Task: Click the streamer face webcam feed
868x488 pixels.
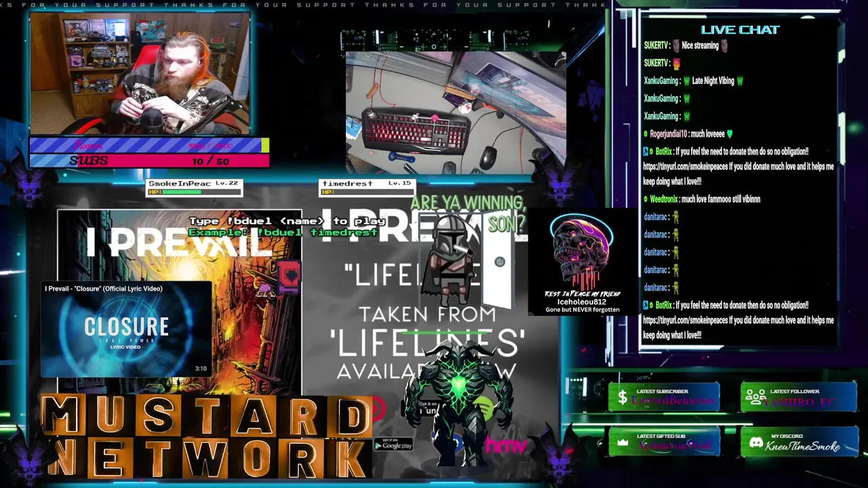Action: point(140,74)
